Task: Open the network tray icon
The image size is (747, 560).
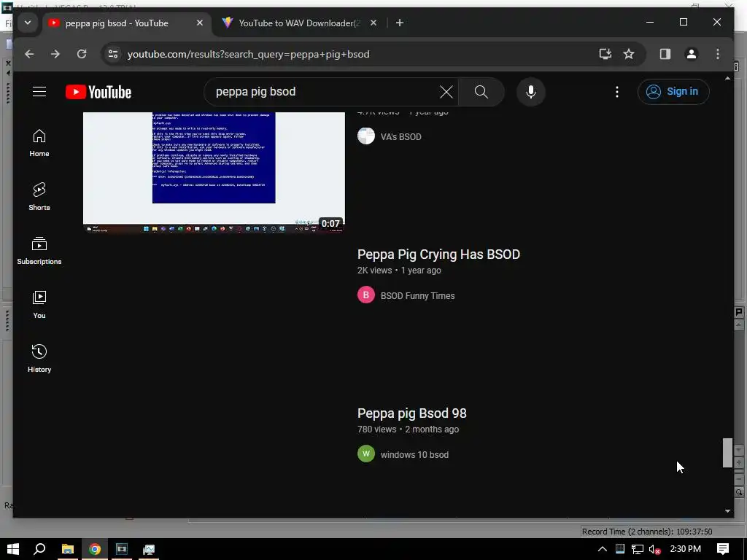Action: [x=637, y=549]
